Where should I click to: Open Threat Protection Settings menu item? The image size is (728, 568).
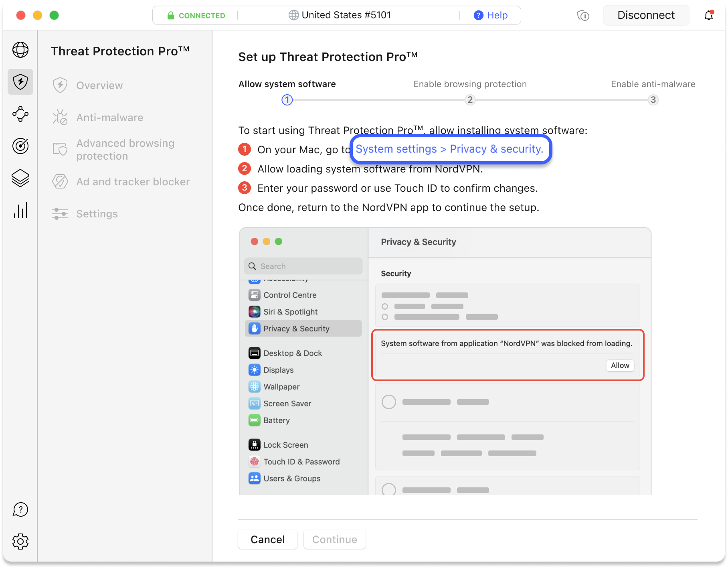(97, 214)
